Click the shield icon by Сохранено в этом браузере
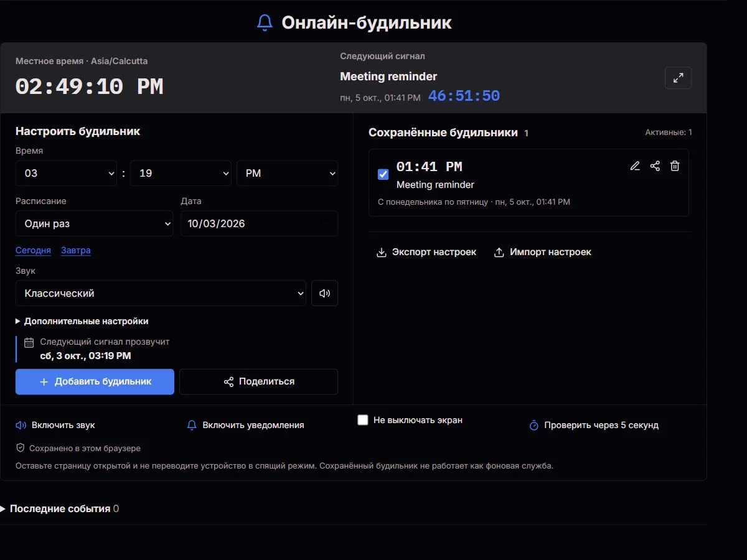747x560 pixels. tap(21, 448)
